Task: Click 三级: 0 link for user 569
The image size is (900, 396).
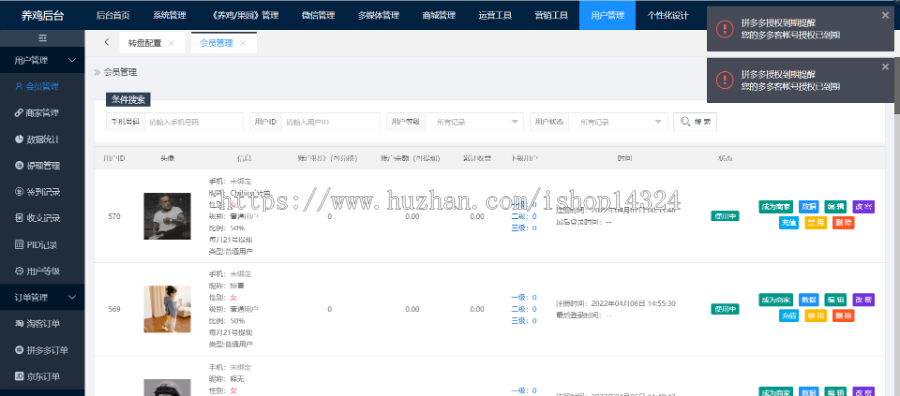Action: click(x=524, y=321)
